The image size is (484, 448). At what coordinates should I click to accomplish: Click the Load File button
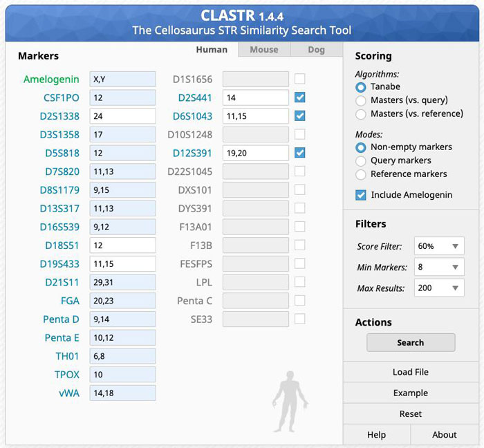(411, 372)
